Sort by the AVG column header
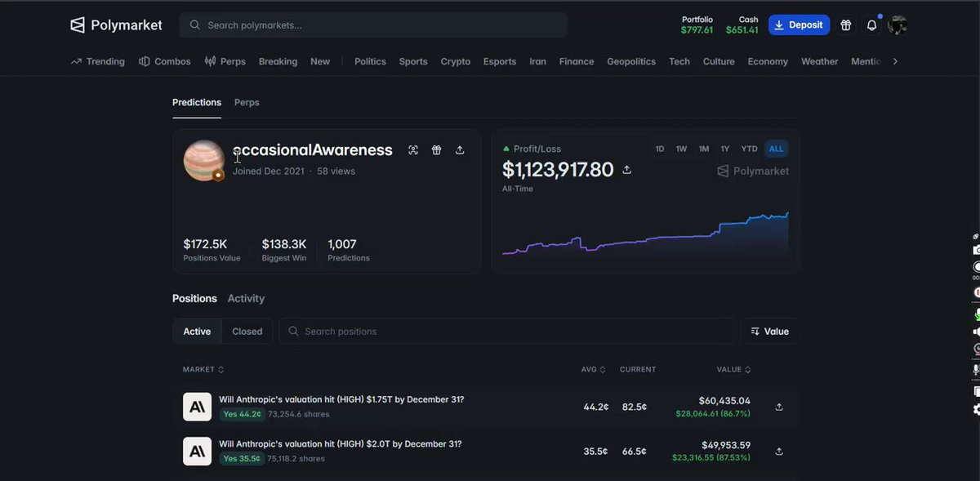Screen dimensions: 980x481 pos(594,370)
